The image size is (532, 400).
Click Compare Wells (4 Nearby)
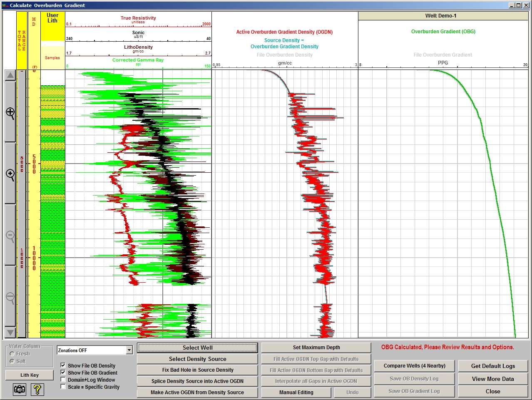click(x=414, y=365)
